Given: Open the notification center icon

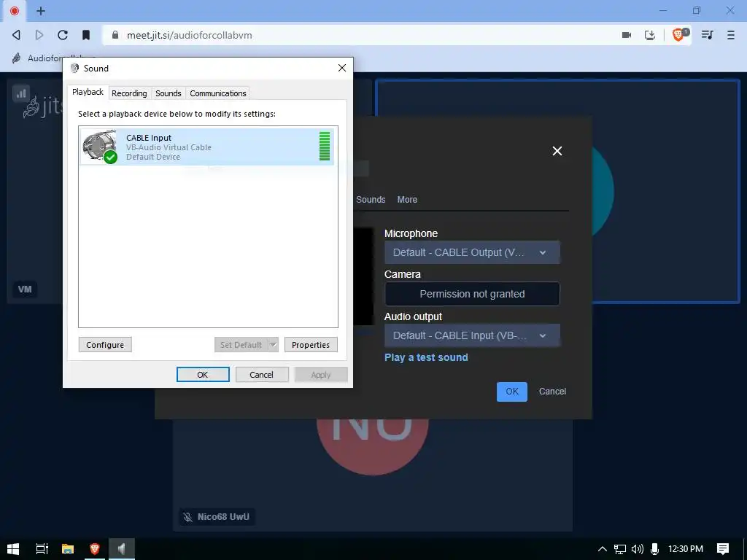Looking at the screenshot, I should point(723,549).
